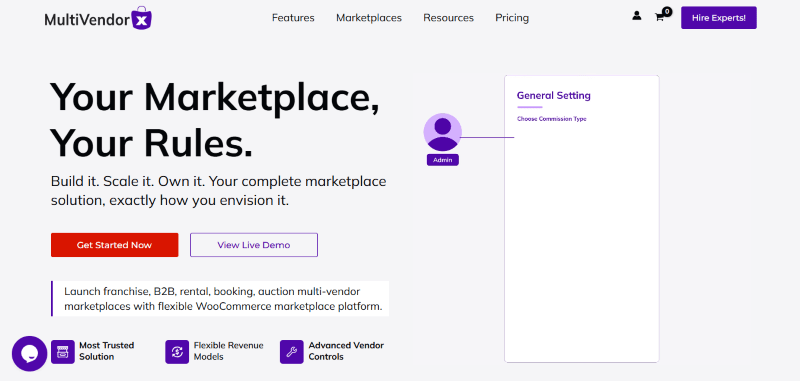Click the Advanced Vendor Controls wrench icon
This screenshot has height=381, width=800.
tap(292, 352)
